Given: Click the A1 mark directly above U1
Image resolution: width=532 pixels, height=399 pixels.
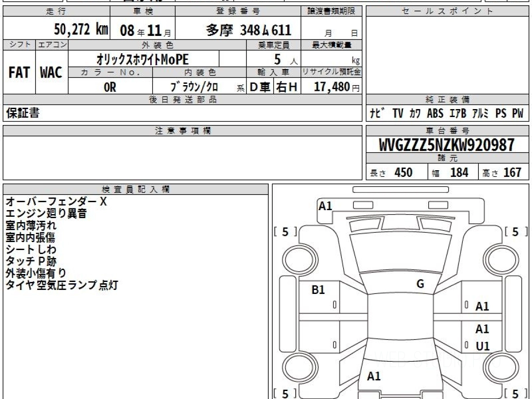Looking at the screenshot, I should pos(482,329).
